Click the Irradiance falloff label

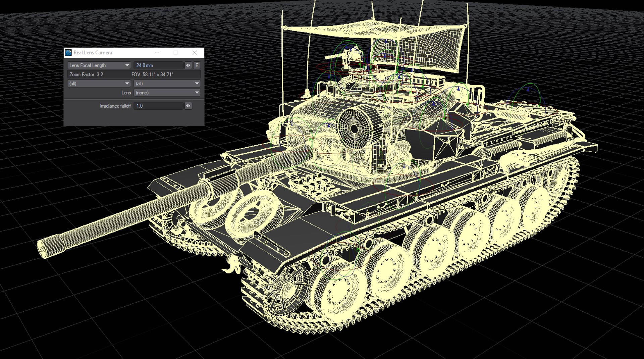tap(115, 106)
